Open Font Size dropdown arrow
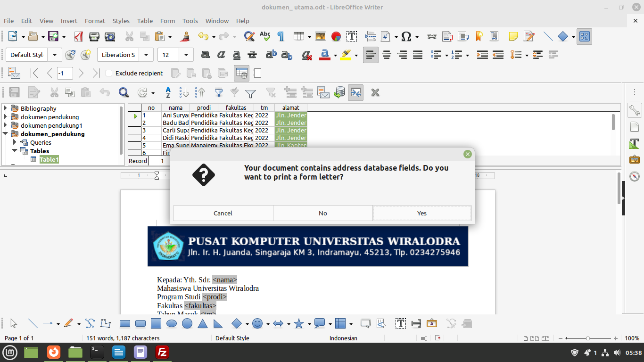The width and height of the screenshot is (644, 362). tap(187, 55)
